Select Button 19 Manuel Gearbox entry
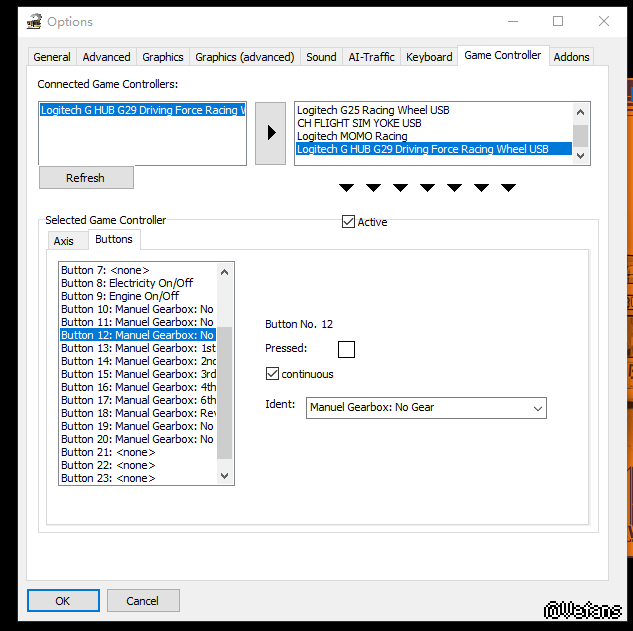633x631 pixels. [x=138, y=426]
